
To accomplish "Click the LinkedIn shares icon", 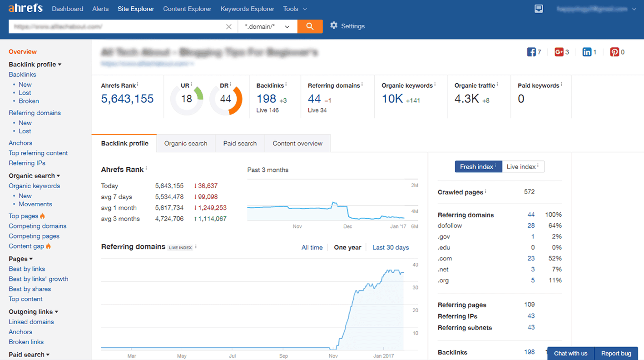I will tap(587, 52).
